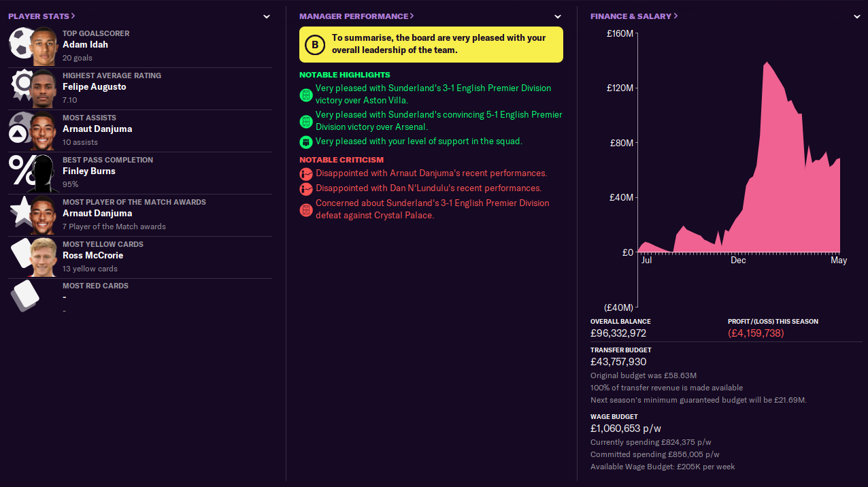
Task: Click the red icon beside Danjuma's performance criticism
Action: (305, 173)
